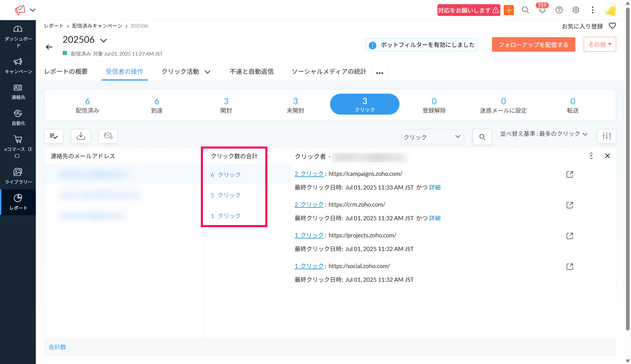
Task: Close the クリック者 detail panel
Action: click(607, 156)
